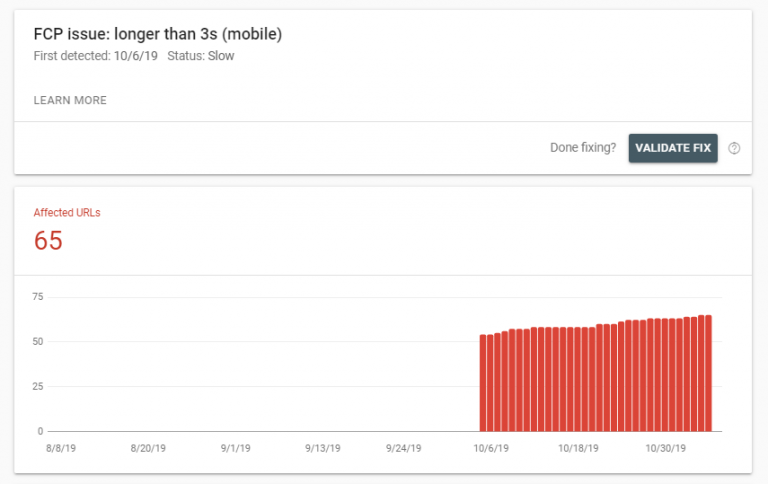The width and height of the screenshot is (768, 484).
Task: Open the LEARN MORE link
Action: 70,100
